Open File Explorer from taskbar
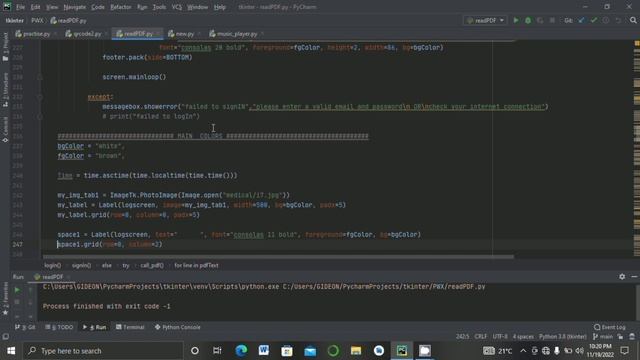The height and width of the screenshot is (360, 640). [x=356, y=351]
